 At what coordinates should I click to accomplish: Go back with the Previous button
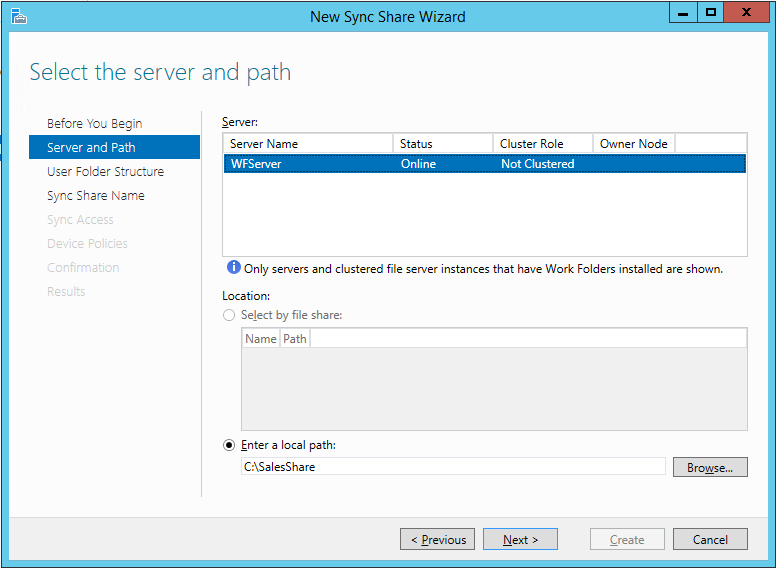(x=438, y=539)
